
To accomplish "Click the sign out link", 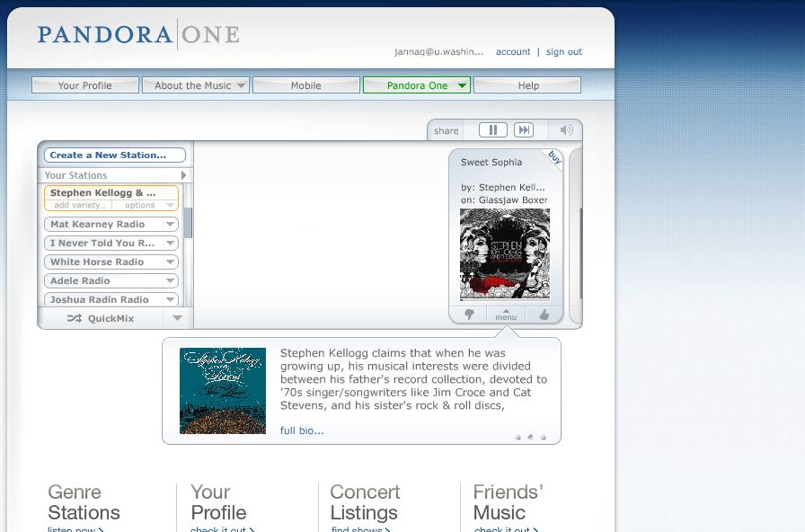I will point(564,52).
